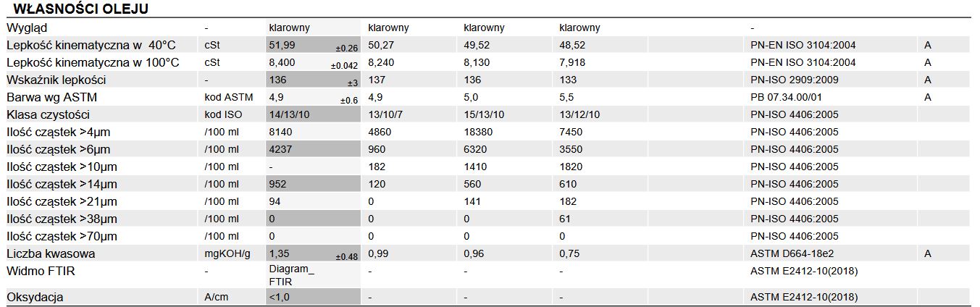Image resolution: width=980 pixels, height=307 pixels.
Task: Click the Ilość cząstek >6µm value 4237
Action: coord(280,149)
